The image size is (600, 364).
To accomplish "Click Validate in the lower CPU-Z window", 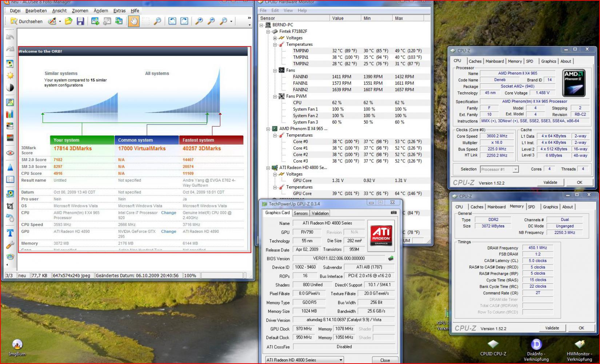I will pos(552,328).
